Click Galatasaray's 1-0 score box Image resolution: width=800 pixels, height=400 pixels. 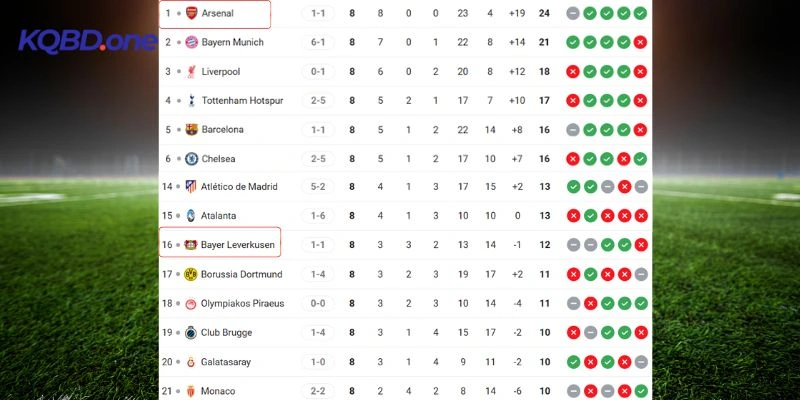[318, 361]
